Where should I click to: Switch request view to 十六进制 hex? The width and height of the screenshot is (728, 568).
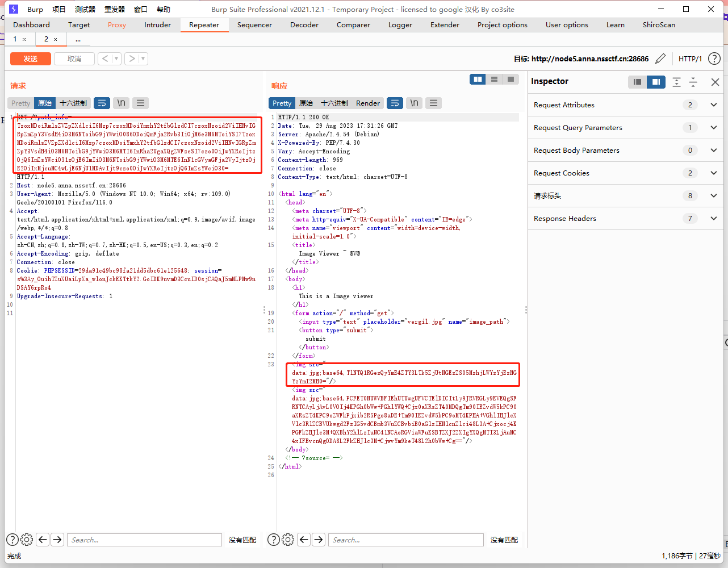tap(73, 103)
